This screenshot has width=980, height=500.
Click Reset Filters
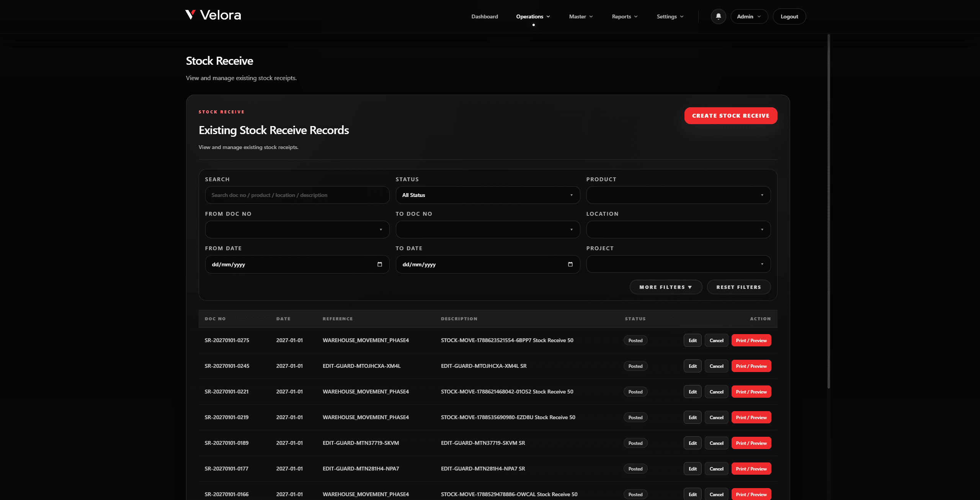click(738, 287)
